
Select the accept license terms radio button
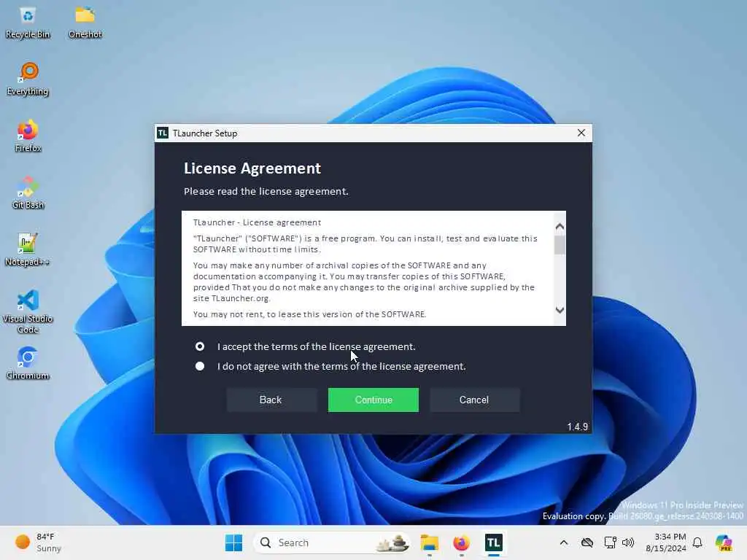(200, 346)
